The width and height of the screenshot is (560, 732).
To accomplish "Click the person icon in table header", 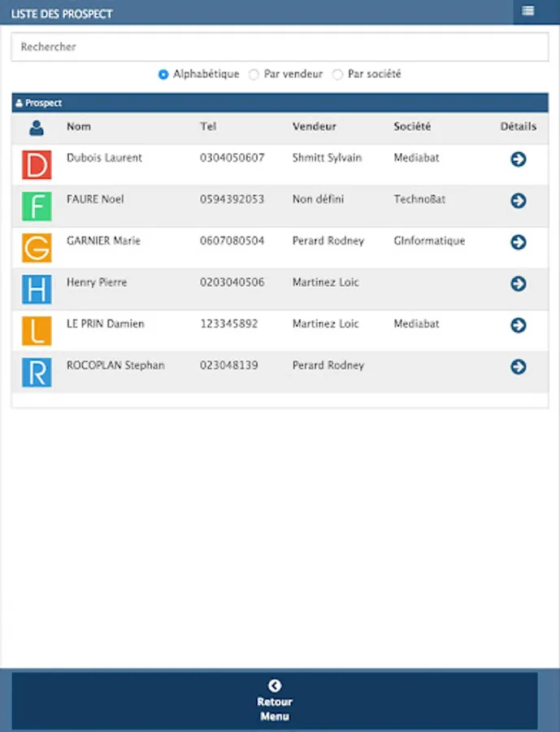I will click(x=37, y=128).
